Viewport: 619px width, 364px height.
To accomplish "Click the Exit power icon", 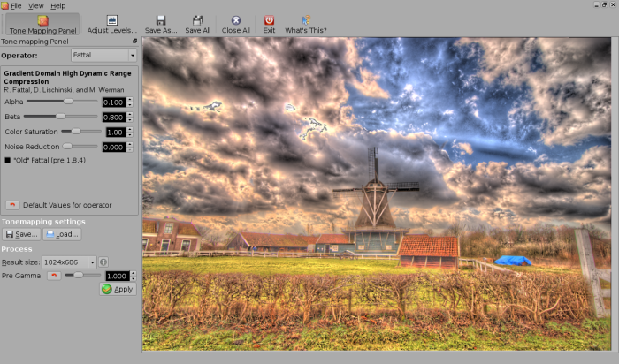I will [269, 24].
